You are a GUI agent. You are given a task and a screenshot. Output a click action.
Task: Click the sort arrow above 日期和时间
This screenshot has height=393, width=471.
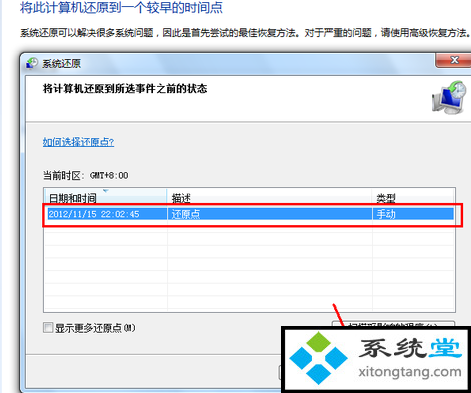[x=106, y=191]
